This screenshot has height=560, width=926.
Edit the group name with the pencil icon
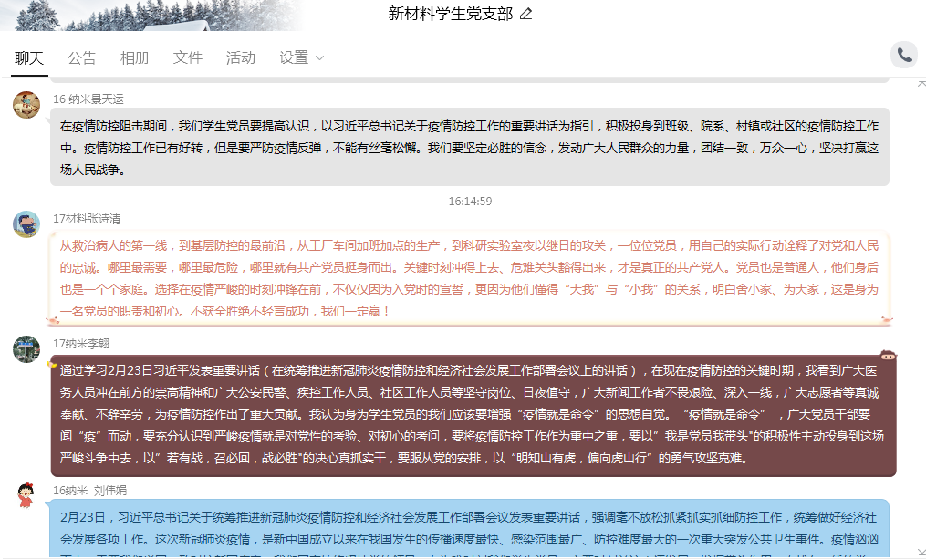525,14
